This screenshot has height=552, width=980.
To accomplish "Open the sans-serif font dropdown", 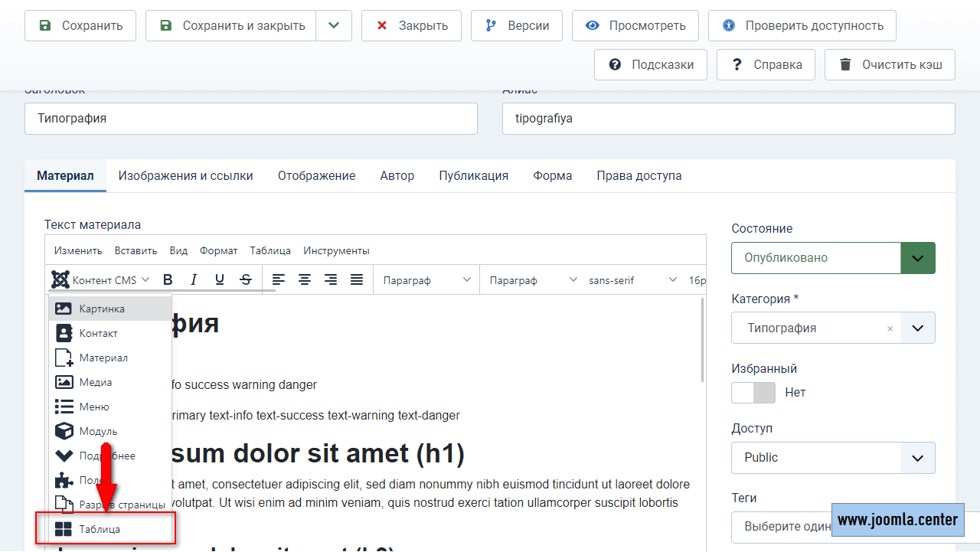I will tap(632, 280).
